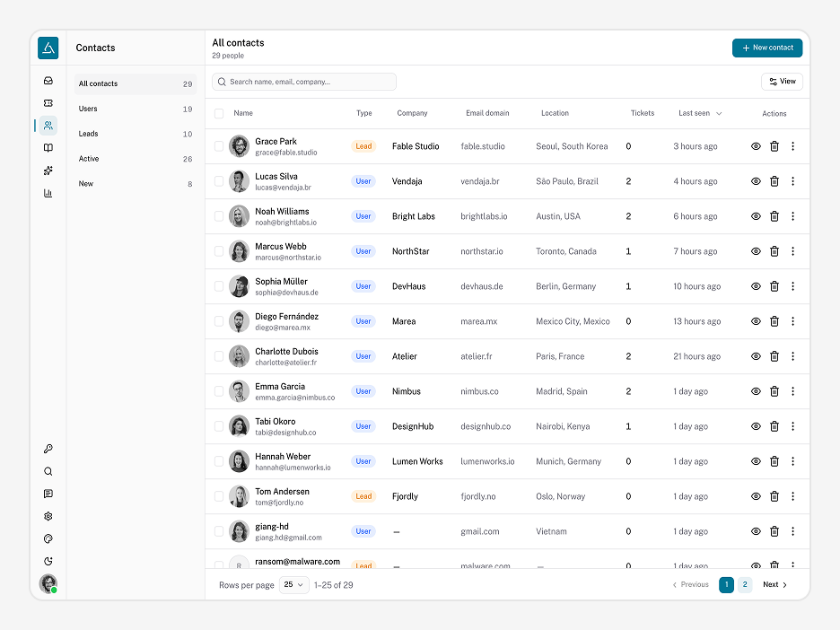Open Diego Fernández avatar thumbnail

pos(239,321)
